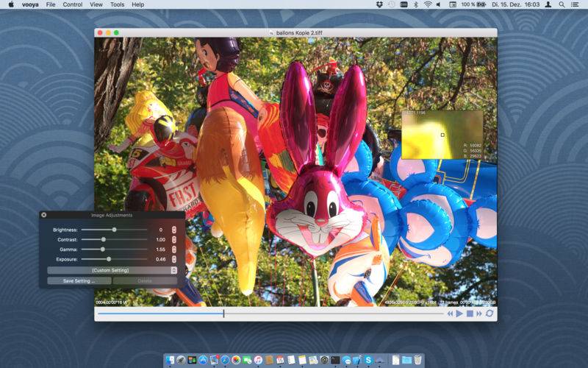Open Launchpad from the Dock
Image resolution: width=588 pixels, height=368 pixels.
click(x=181, y=360)
